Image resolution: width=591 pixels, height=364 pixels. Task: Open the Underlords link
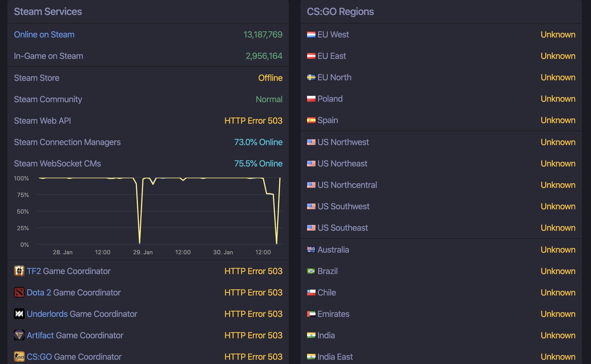coord(47,314)
